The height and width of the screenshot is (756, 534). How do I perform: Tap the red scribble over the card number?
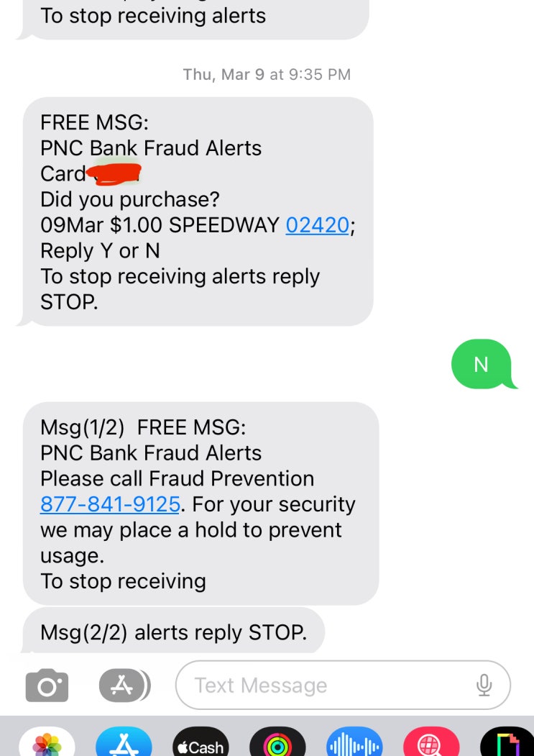coord(114,173)
